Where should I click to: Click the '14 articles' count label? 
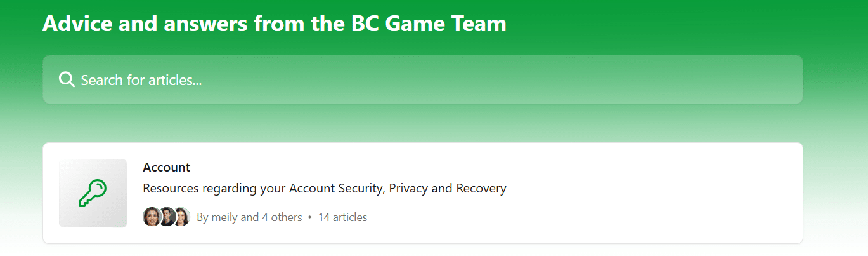[342, 217]
